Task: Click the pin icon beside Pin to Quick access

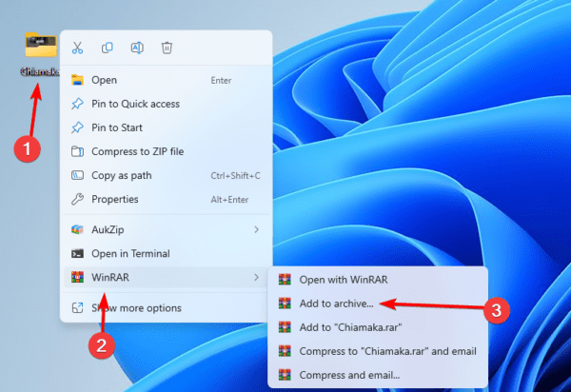Action: (77, 104)
